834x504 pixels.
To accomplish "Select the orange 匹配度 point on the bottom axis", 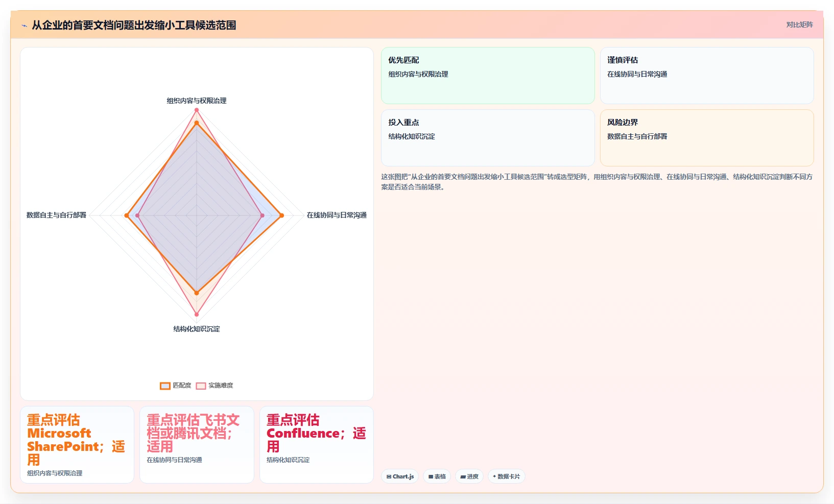I will (197, 293).
